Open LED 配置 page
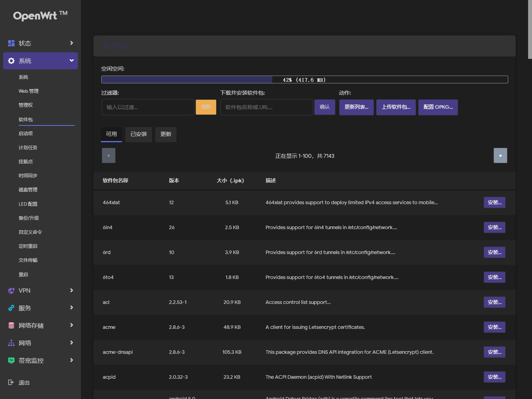This screenshot has width=532, height=399. point(28,204)
